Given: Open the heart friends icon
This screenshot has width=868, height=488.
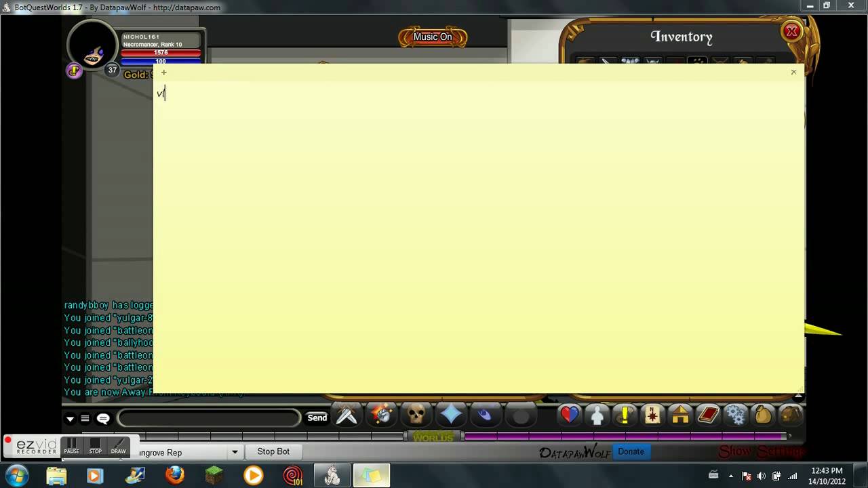Looking at the screenshot, I should tap(570, 414).
